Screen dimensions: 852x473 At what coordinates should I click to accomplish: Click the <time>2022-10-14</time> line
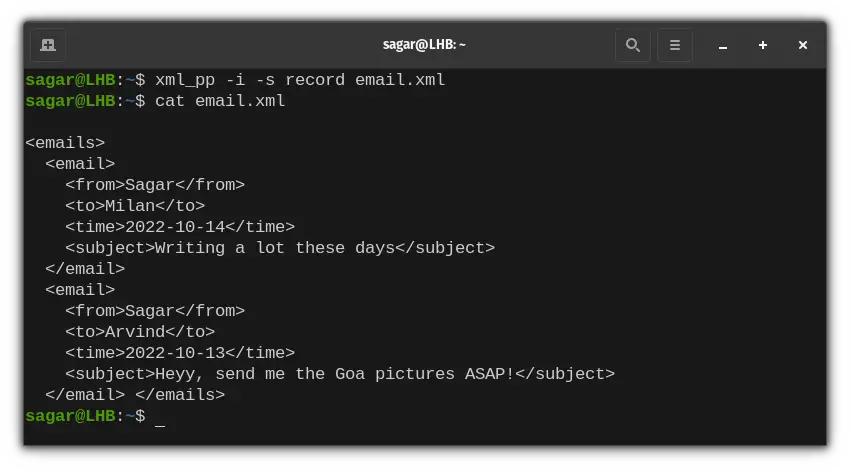pos(180,227)
